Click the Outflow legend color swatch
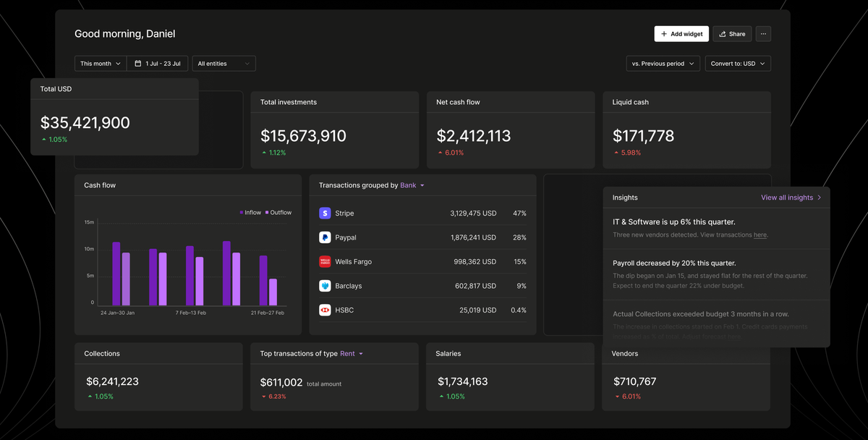Screen dimensions: 868x440 (x=267, y=213)
